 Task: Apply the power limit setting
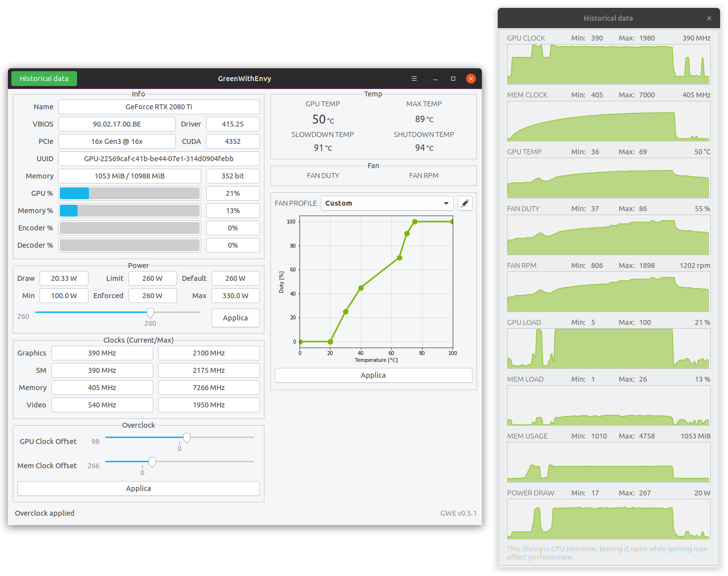point(235,318)
